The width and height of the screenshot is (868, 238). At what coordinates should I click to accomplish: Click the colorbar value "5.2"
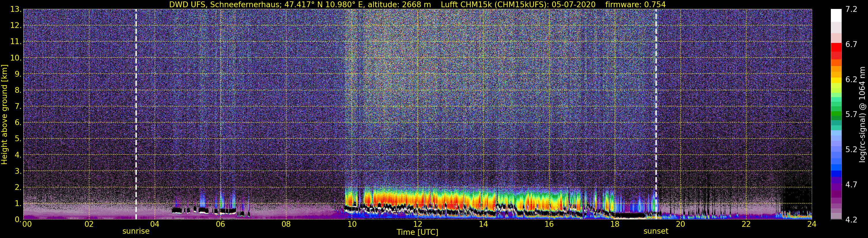(851, 150)
